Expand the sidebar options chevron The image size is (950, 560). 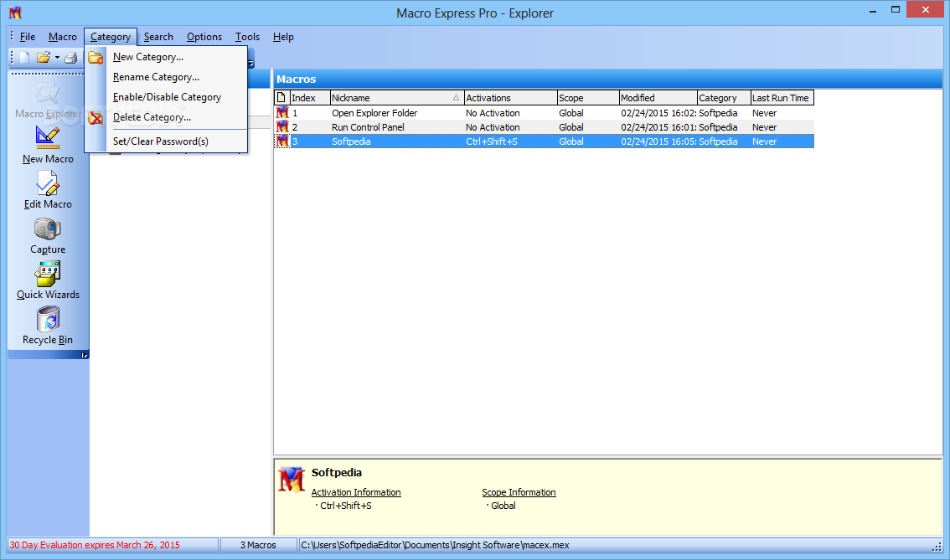coord(85,355)
